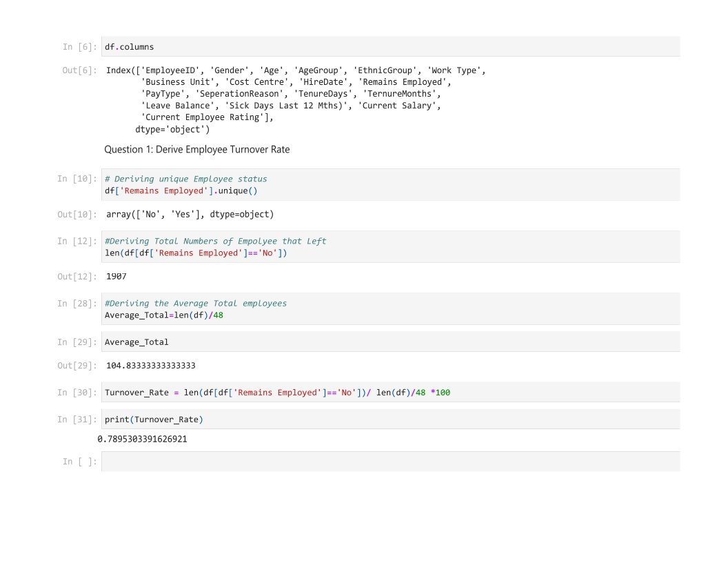Click the In [6] prompt label

(x=79, y=46)
